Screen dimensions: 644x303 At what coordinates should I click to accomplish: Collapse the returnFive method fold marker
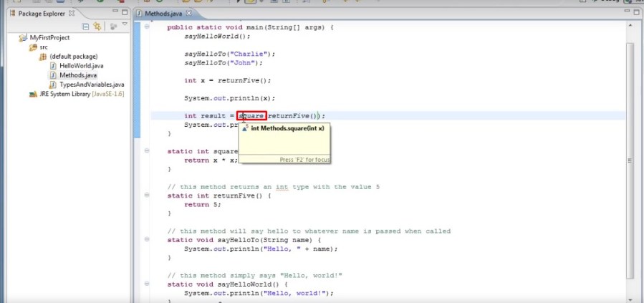pos(147,195)
